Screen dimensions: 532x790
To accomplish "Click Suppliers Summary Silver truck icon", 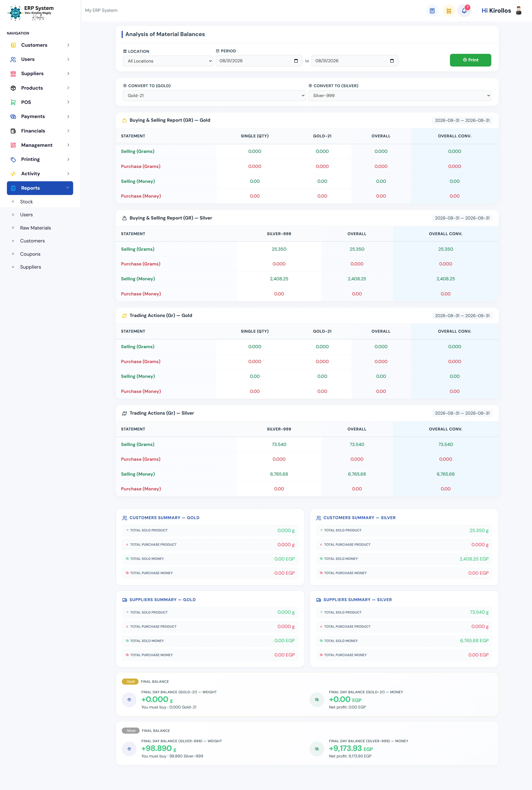I will pos(319,600).
